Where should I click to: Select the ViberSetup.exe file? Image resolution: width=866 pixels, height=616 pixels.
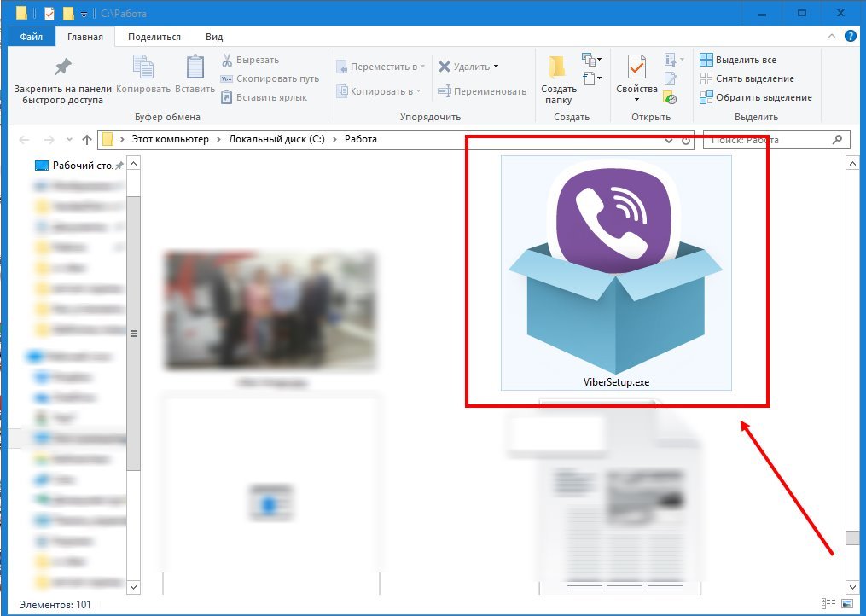click(x=616, y=273)
